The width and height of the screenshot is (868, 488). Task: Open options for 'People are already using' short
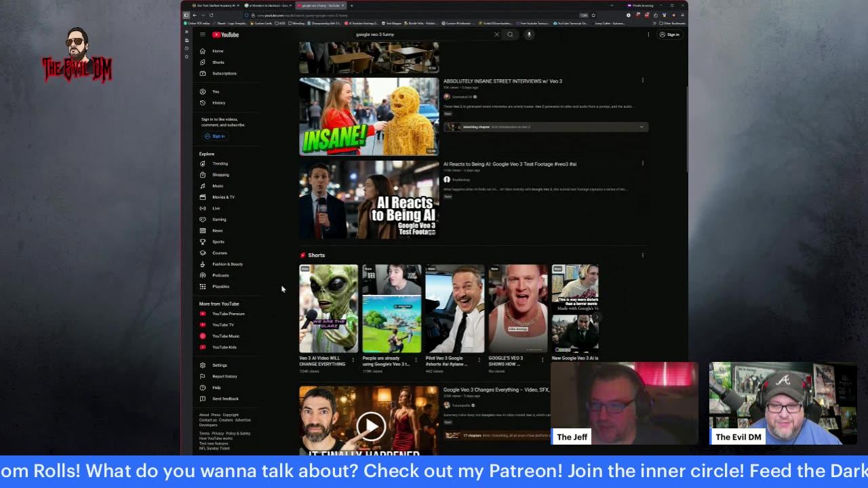[x=416, y=359]
